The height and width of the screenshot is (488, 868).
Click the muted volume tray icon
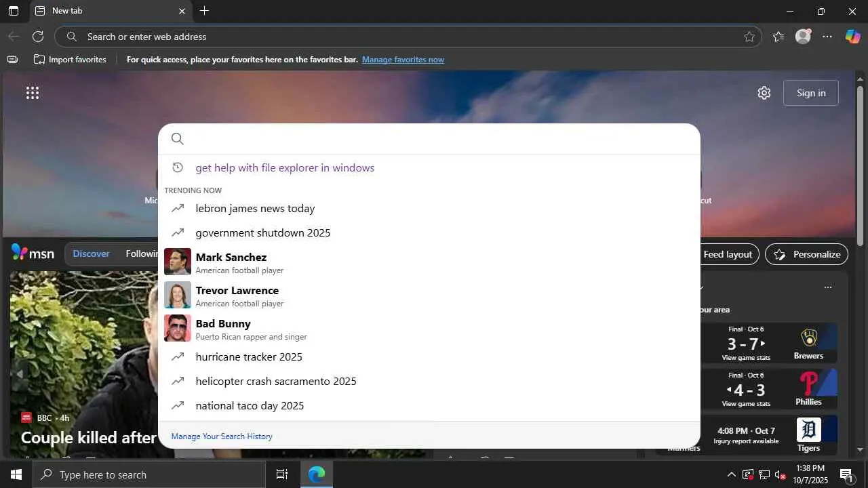pos(781,474)
